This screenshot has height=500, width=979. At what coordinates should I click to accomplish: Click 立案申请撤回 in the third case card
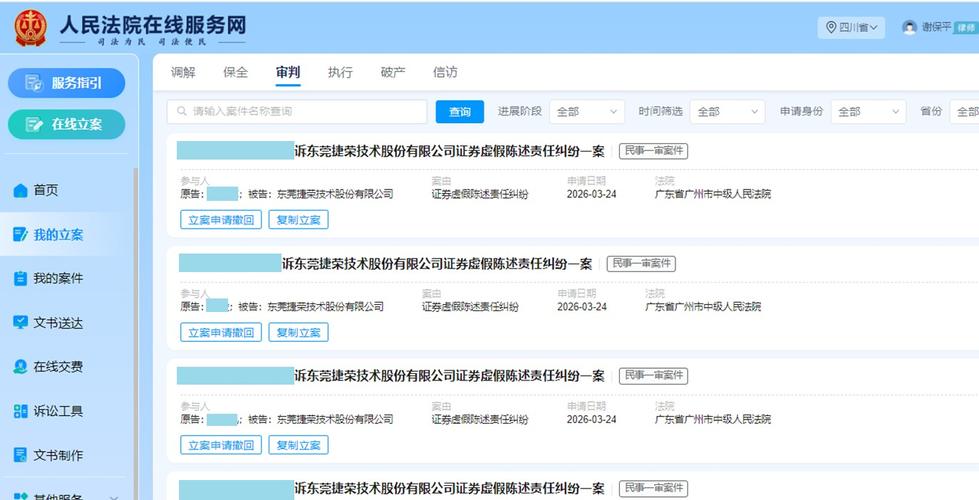point(221,445)
